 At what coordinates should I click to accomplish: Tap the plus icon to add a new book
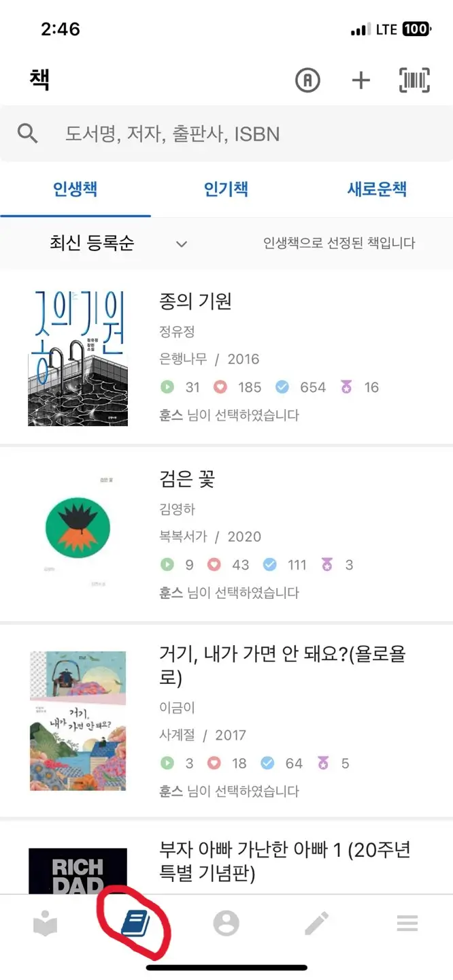tap(360, 80)
